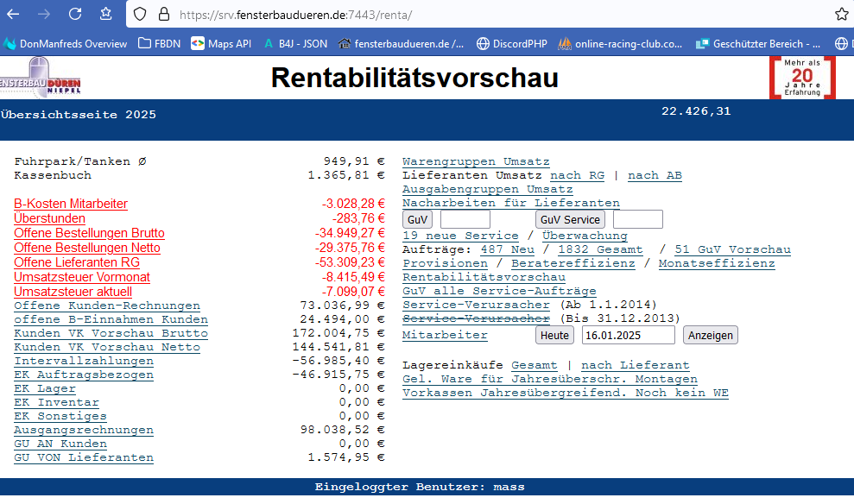Click the Heute button
The image size is (854, 504).
pyautogui.click(x=554, y=335)
